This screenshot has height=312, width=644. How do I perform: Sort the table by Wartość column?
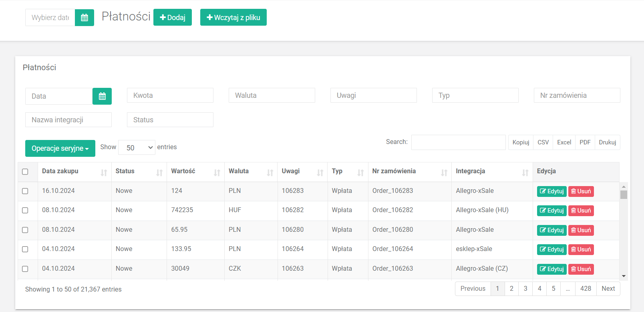pyautogui.click(x=217, y=172)
